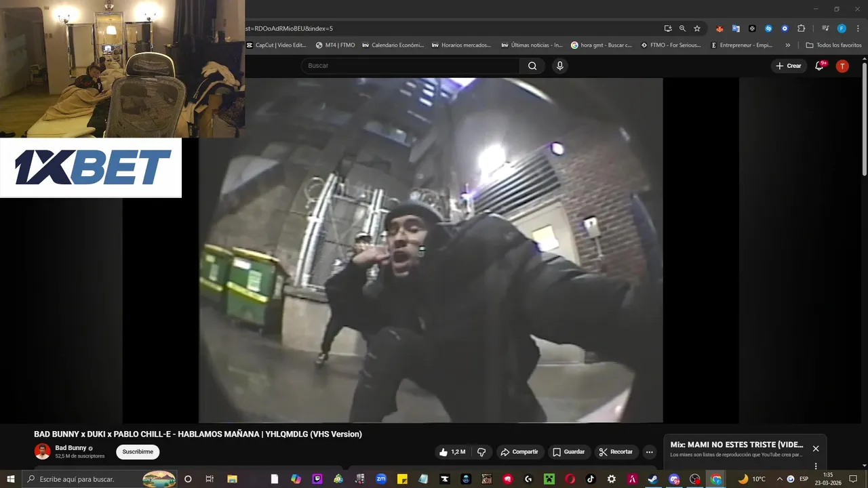Click the Crear button
The image size is (868, 488).
(789, 66)
